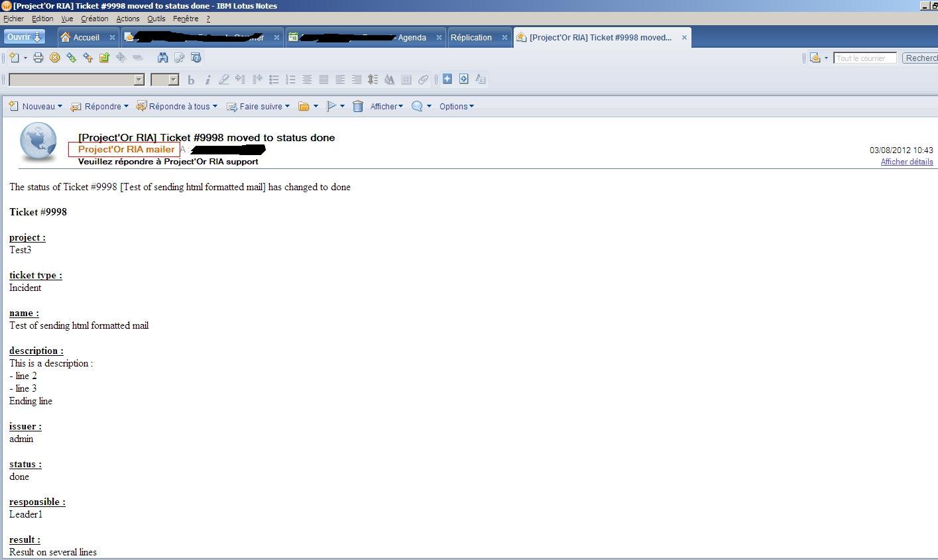938x560 pixels.
Task: Expand the arrow beside the chat bubble icon
Action: click(429, 106)
